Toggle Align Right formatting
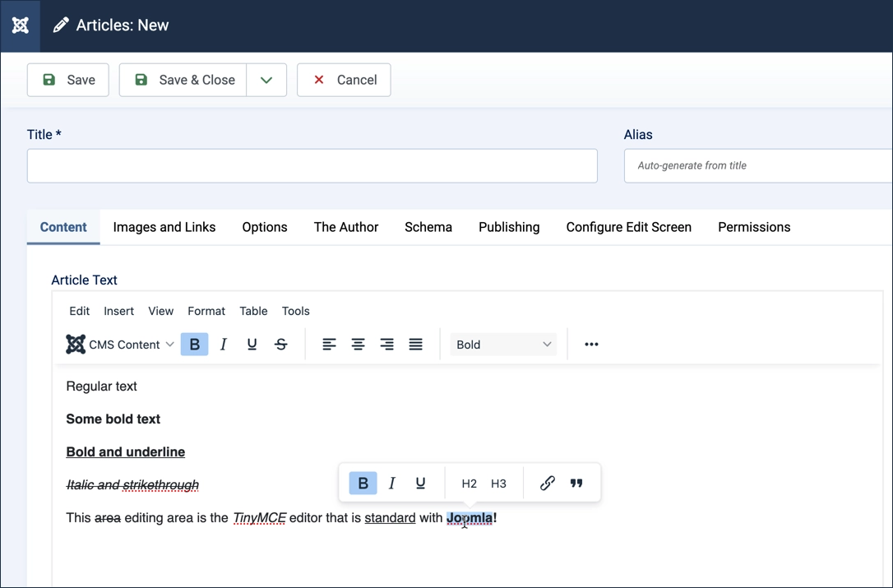 point(386,344)
